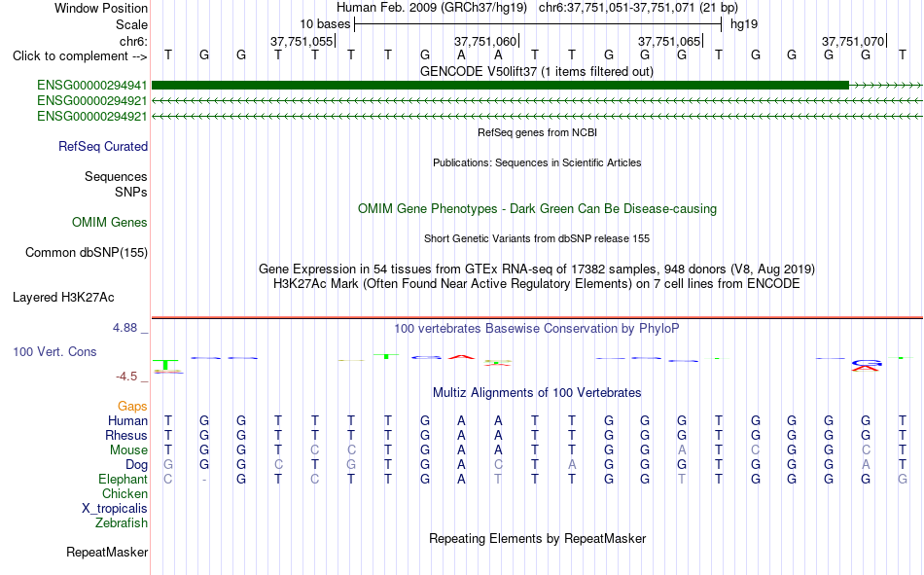Screen dimensions: 924x575
Task: Select the Elephant species row label
Action: point(123,479)
